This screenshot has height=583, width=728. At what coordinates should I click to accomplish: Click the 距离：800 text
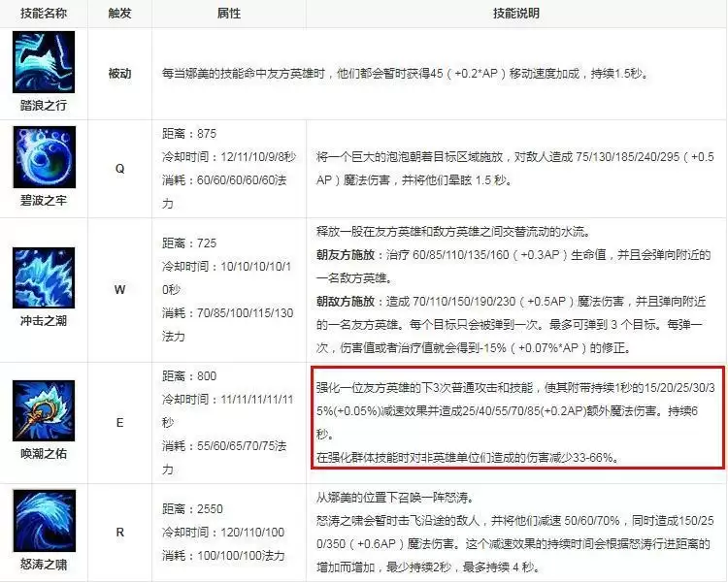click(x=189, y=376)
